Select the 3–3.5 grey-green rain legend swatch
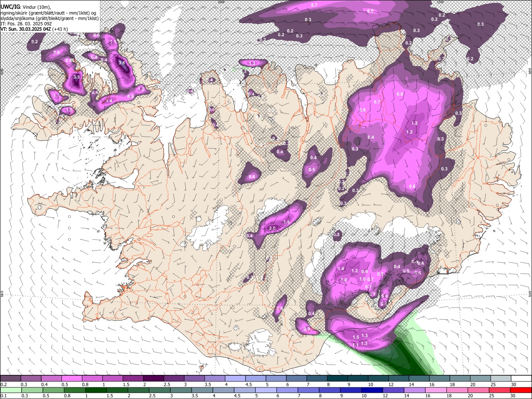The height and width of the screenshot is (399, 532). click(181, 390)
